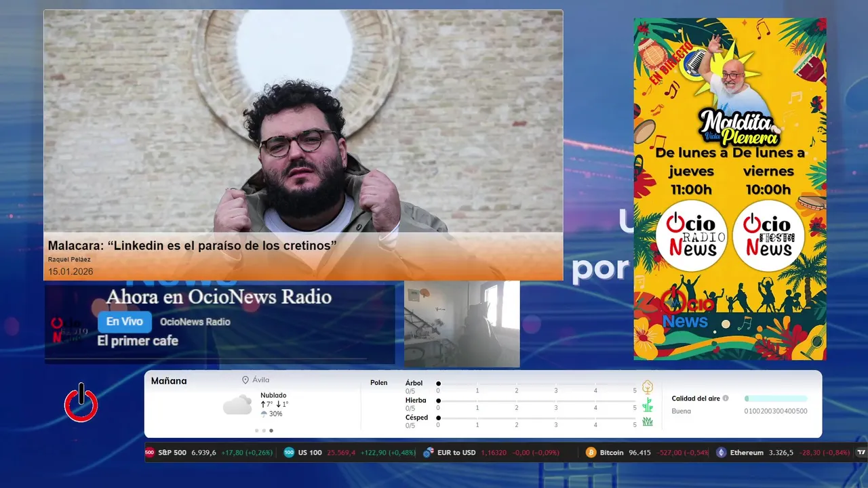
Task: Click the Ethereum ticker name
Action: pos(747,453)
